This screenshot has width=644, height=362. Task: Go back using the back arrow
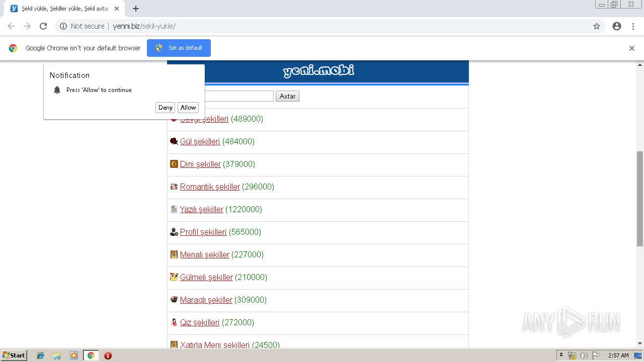pos(11,26)
